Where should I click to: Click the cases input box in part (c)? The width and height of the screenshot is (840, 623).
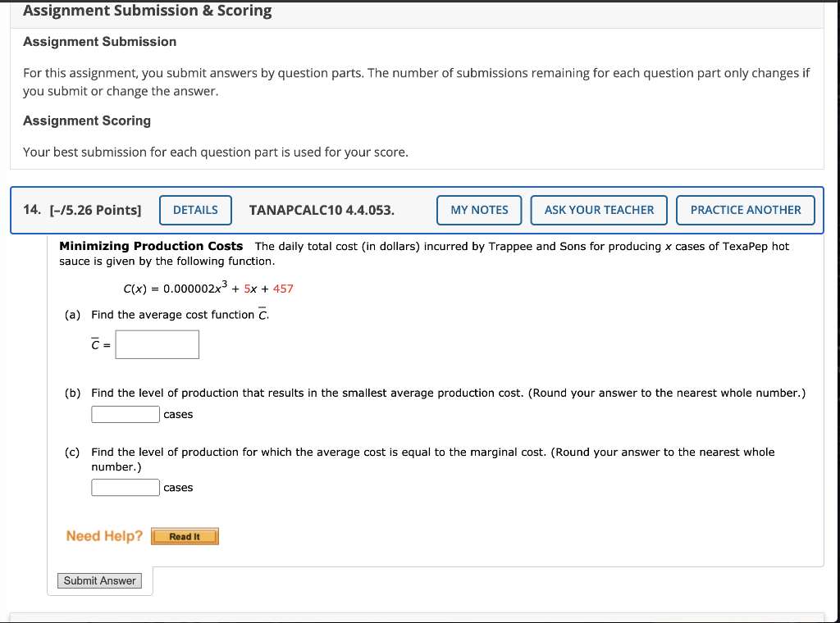point(125,487)
